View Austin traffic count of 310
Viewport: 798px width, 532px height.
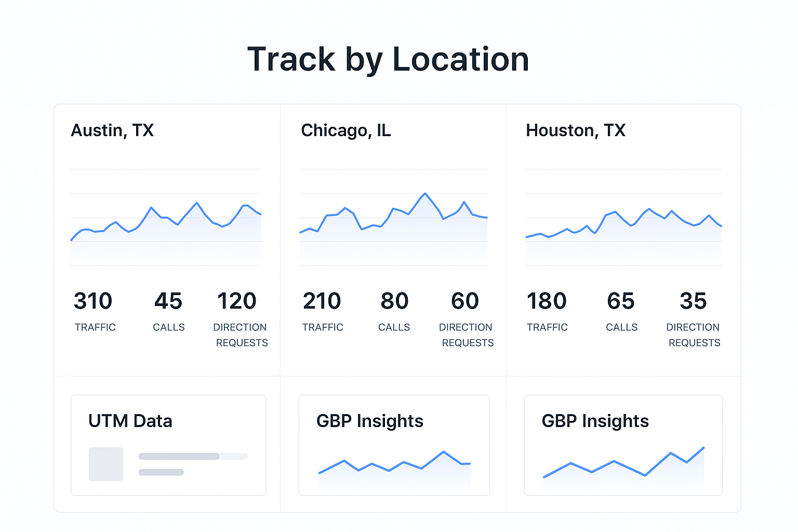pyautogui.click(x=95, y=300)
